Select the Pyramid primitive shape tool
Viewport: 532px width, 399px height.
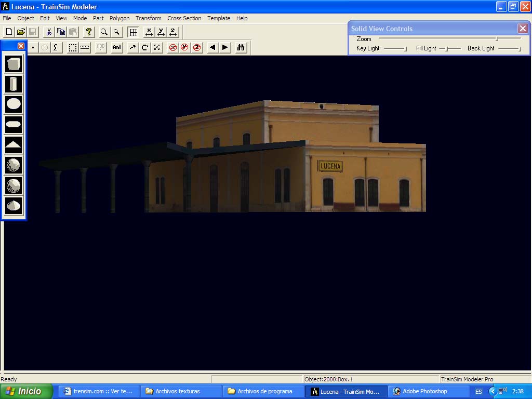point(14,144)
